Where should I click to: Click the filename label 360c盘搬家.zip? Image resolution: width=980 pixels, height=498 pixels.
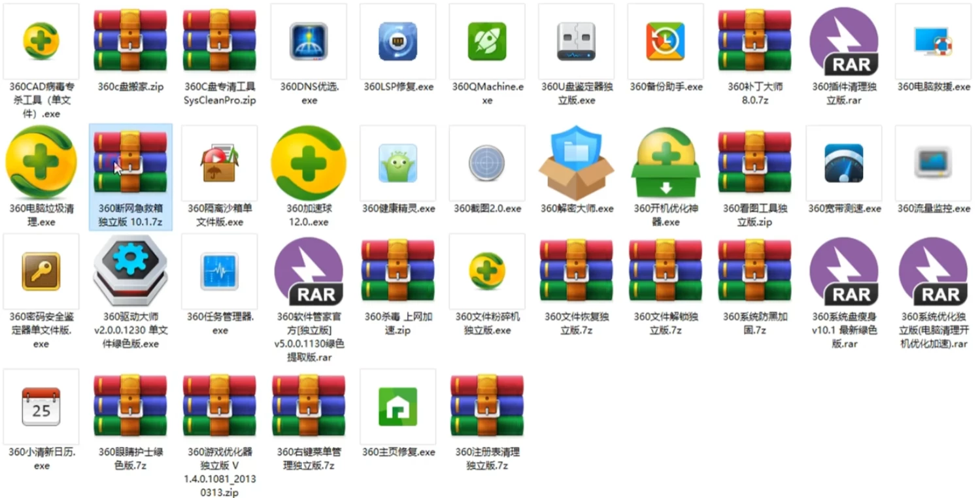pos(131,86)
